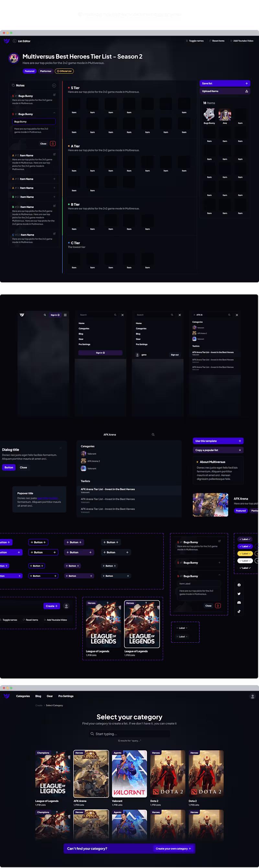Select the white-outlined League of Legends card
Image resolution: width=259 pixels, height=868 pixels.
(x=142, y=624)
